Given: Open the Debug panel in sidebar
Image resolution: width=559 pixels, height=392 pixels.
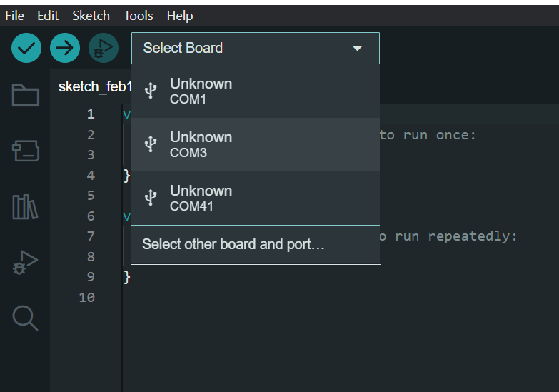Looking at the screenshot, I should (x=26, y=263).
